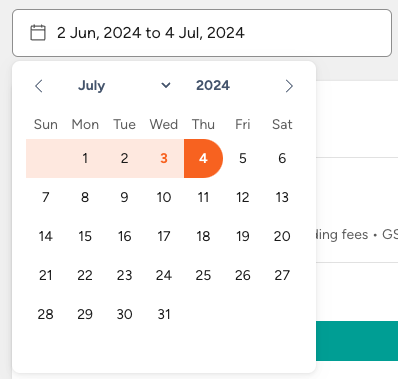The height and width of the screenshot is (379, 398).
Task: Select July 18 in the grid
Action: tap(203, 236)
